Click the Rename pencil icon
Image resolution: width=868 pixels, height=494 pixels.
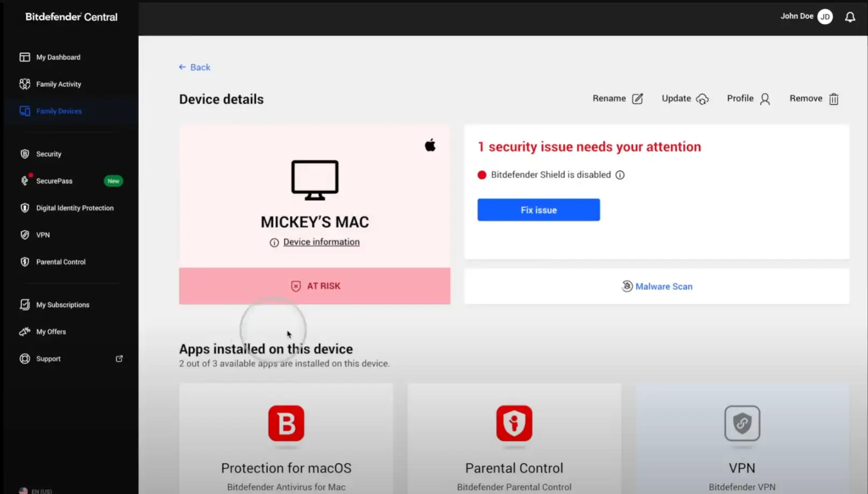(x=637, y=99)
